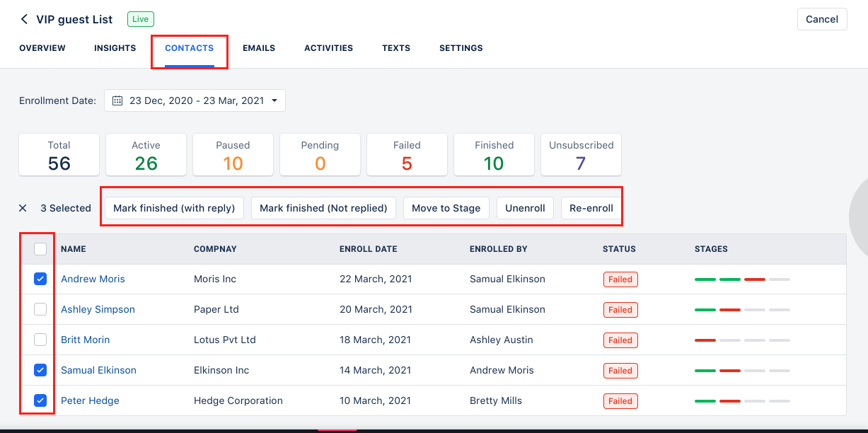
Task: Check the Ashley Simpson row checkbox
Action: point(40,309)
